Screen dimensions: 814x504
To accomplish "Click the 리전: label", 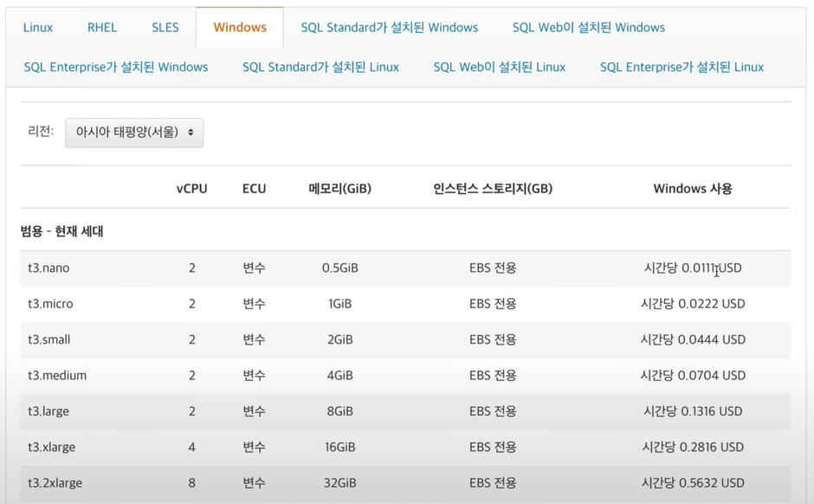I will pyautogui.click(x=41, y=131).
